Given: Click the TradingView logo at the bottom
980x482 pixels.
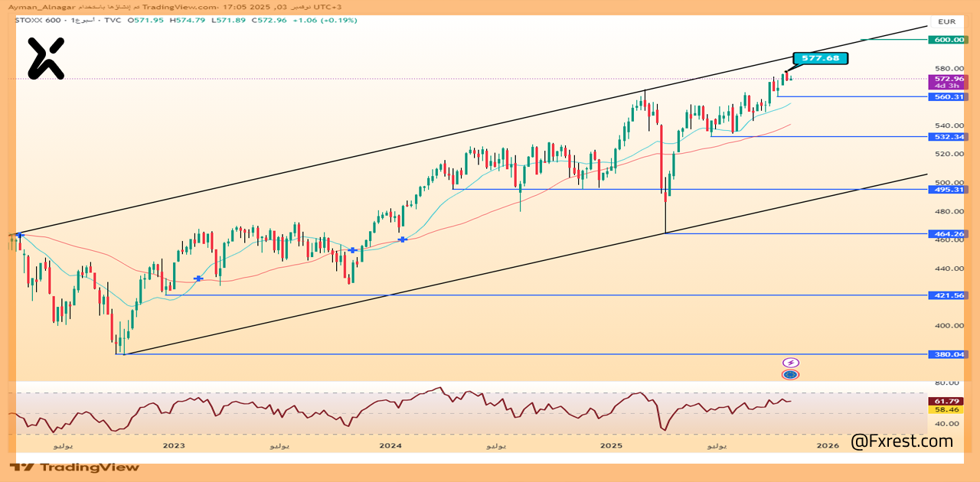Looking at the screenshot, I should tap(75, 467).
